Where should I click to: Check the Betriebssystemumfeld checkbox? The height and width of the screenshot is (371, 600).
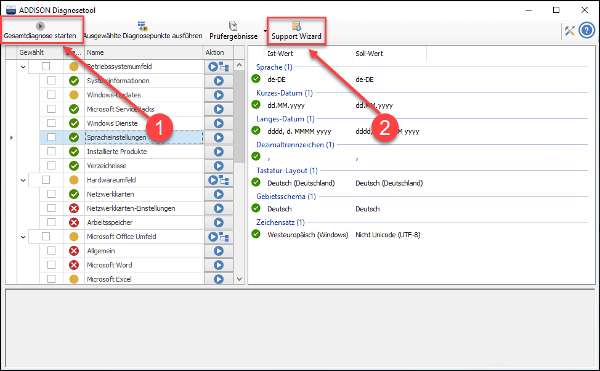tap(46, 66)
